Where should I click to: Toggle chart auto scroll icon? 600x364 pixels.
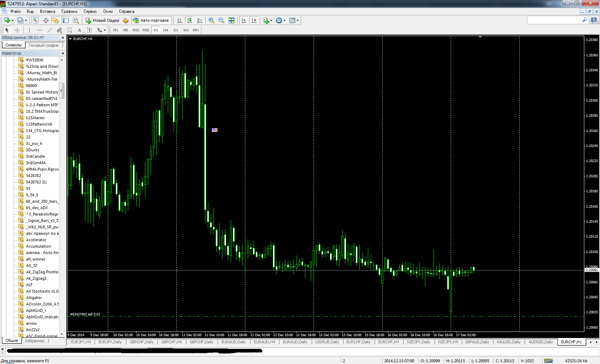244,20
